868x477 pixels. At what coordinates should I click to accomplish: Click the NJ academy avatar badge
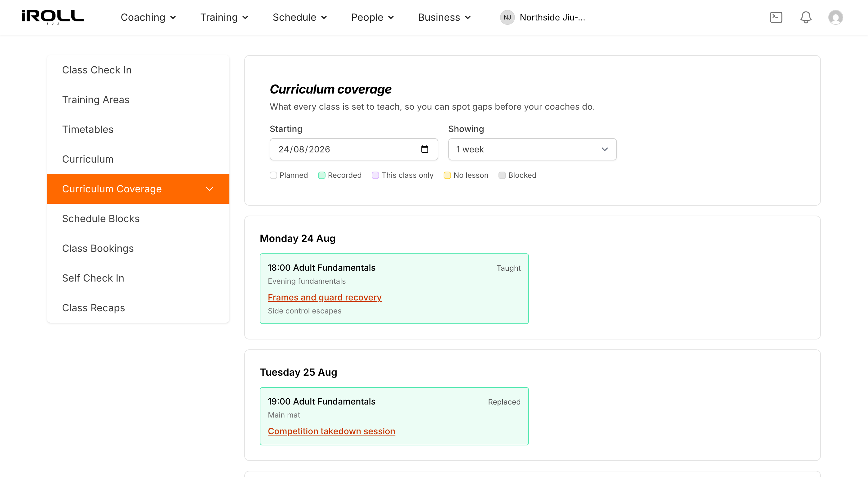(507, 17)
